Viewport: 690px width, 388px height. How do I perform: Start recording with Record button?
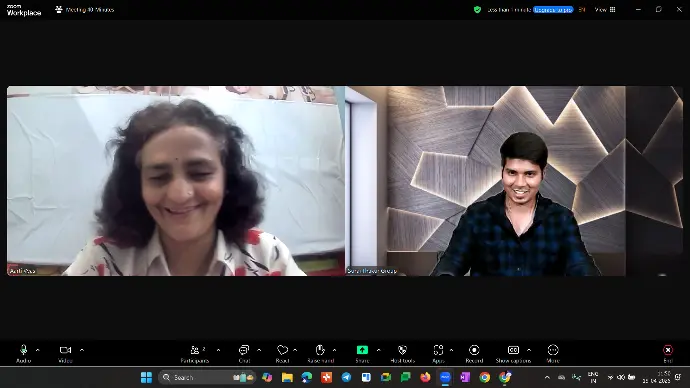point(474,353)
